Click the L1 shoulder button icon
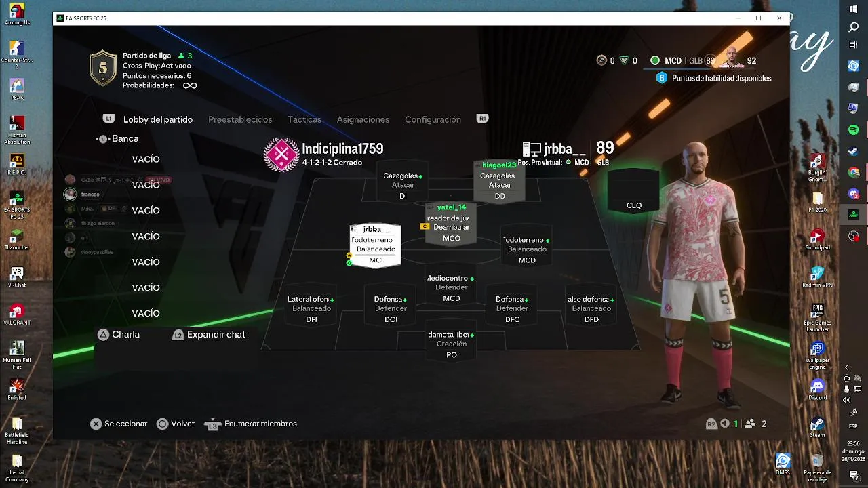 [108, 119]
